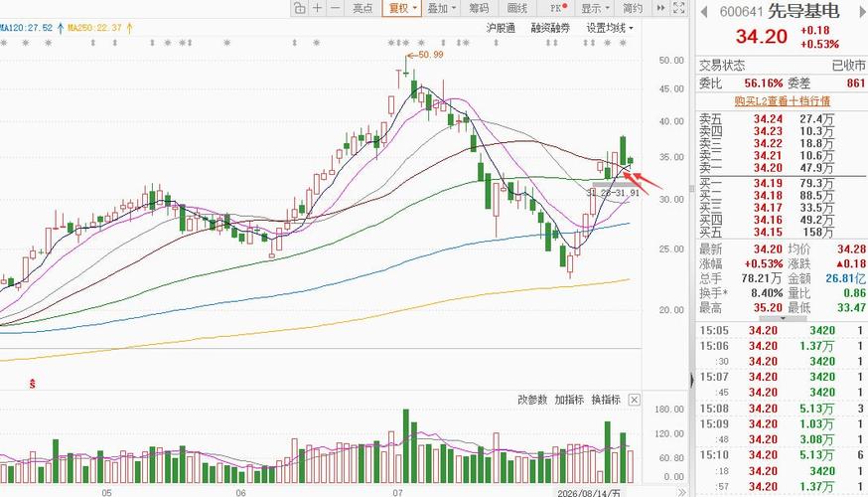This screenshot has height=497, width=868.
Task: Click the 卖一 price 34.20
Action: [768, 167]
